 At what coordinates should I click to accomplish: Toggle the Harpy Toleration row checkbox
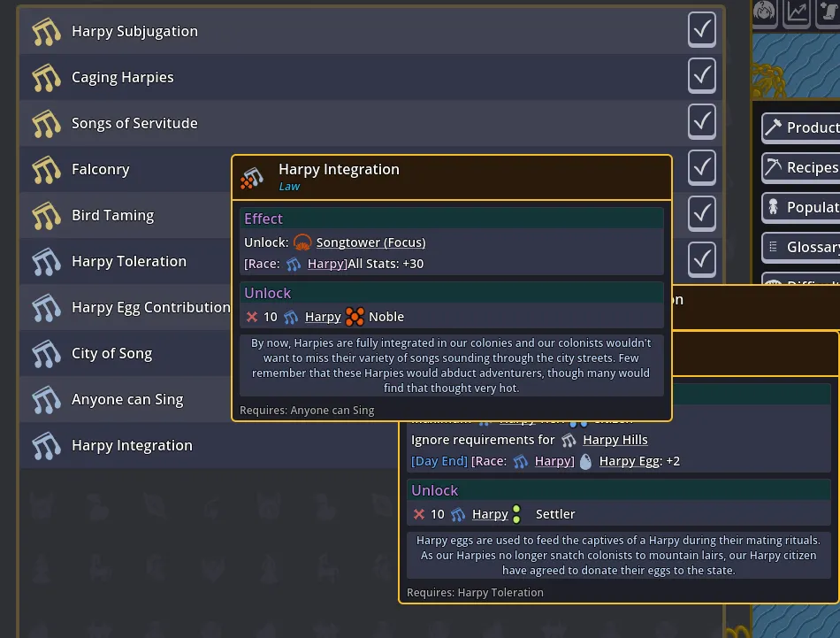[702, 260]
